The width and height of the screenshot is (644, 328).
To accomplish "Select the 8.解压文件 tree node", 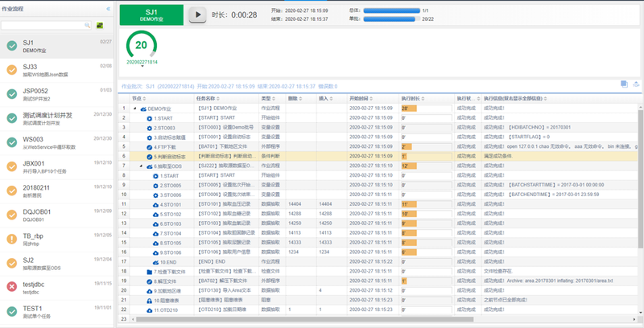I will click(x=165, y=281).
